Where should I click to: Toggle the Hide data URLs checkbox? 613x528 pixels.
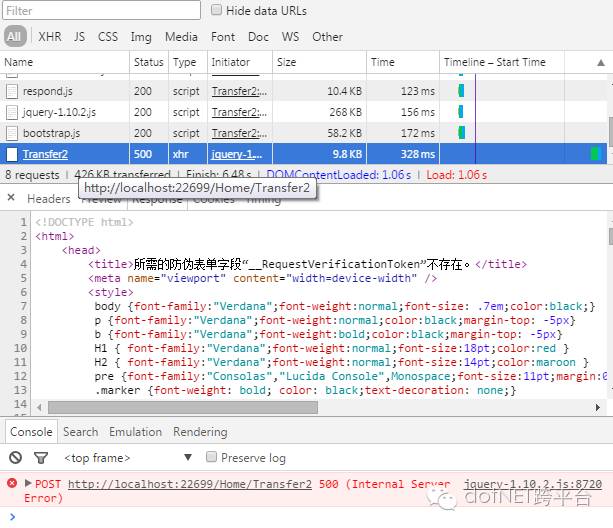pyautogui.click(x=216, y=10)
